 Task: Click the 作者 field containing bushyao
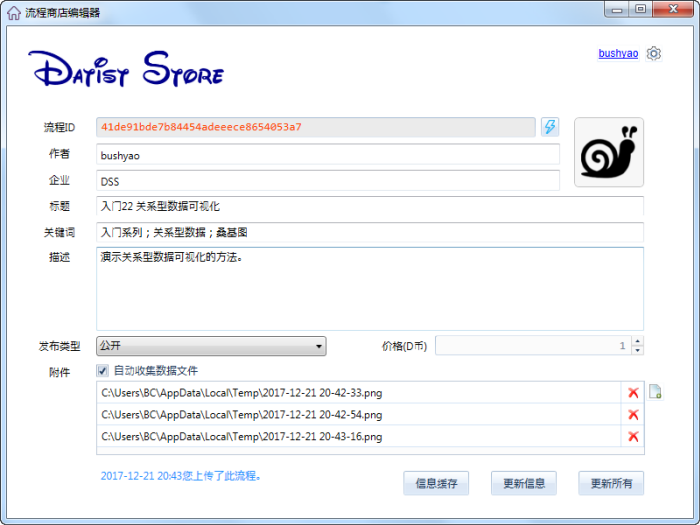328,155
